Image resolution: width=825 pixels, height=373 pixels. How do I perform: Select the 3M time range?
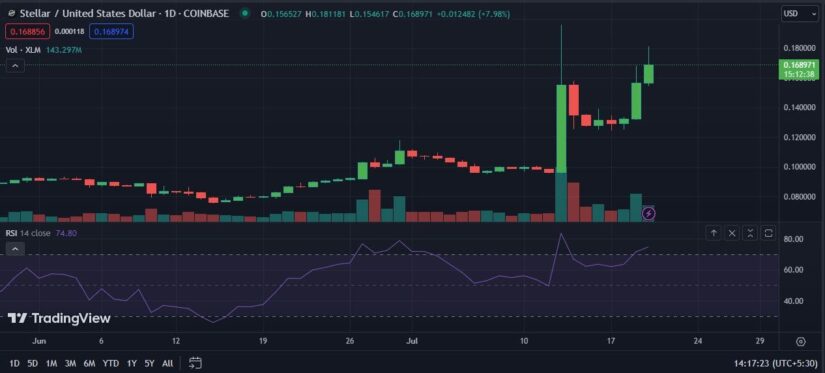pos(70,364)
